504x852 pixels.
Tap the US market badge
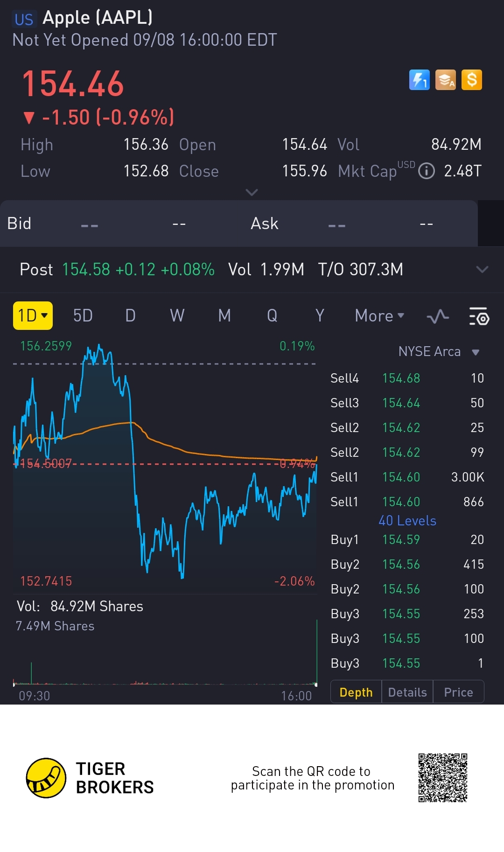[24, 19]
